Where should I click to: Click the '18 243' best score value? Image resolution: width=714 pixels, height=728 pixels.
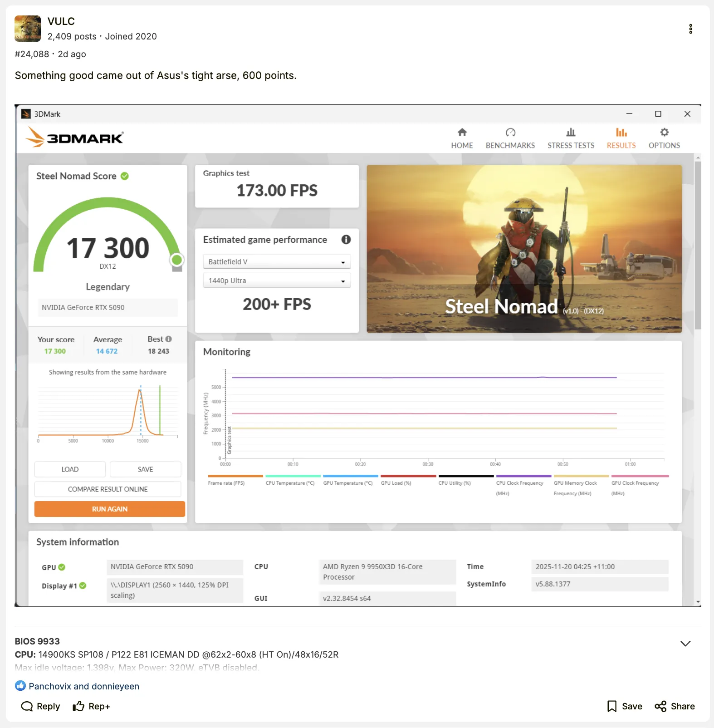click(158, 351)
